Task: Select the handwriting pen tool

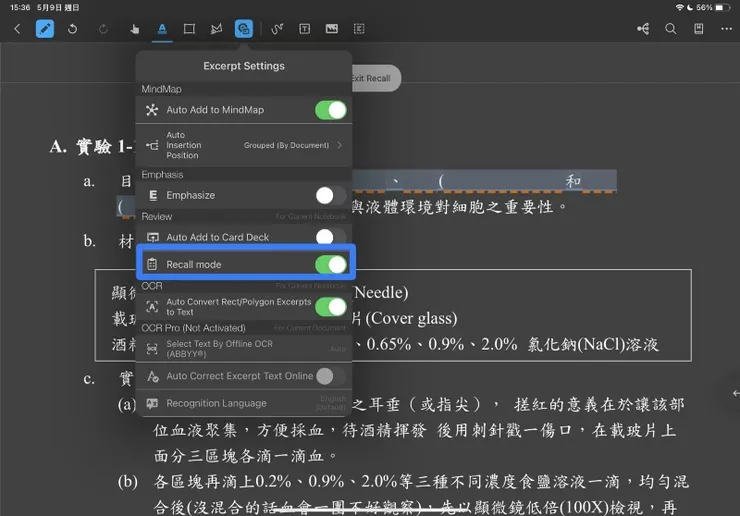Action: [x=278, y=29]
